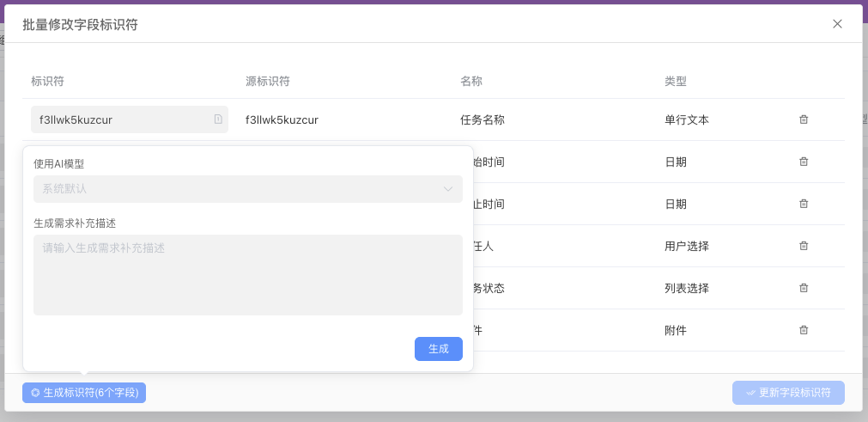Click 更新字段标识符 button
The width and height of the screenshot is (868, 422).
pyautogui.click(x=788, y=393)
